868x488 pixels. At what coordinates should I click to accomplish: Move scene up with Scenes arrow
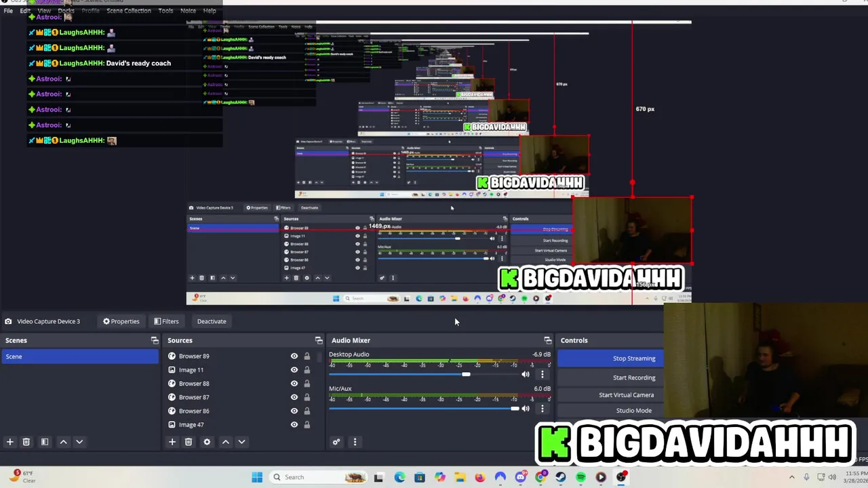(63, 442)
